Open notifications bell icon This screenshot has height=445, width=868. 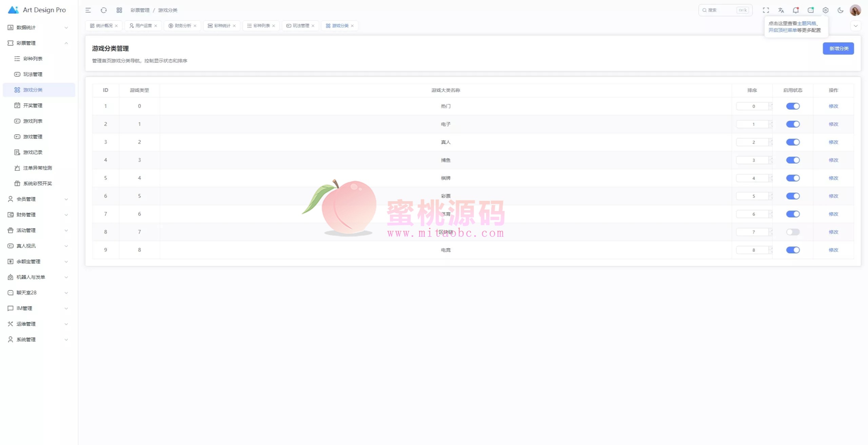(x=796, y=10)
